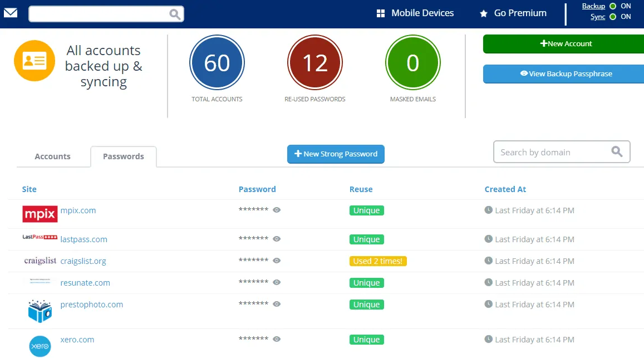Click "Last Friday at 6:14 PM" for xero.com
Viewport: 644px width, 358px height.
[534, 340]
